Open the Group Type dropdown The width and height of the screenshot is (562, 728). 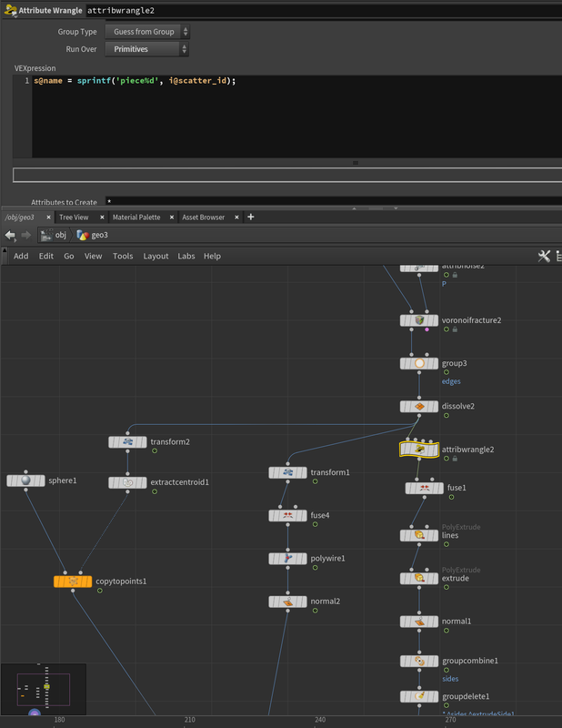pos(147,32)
